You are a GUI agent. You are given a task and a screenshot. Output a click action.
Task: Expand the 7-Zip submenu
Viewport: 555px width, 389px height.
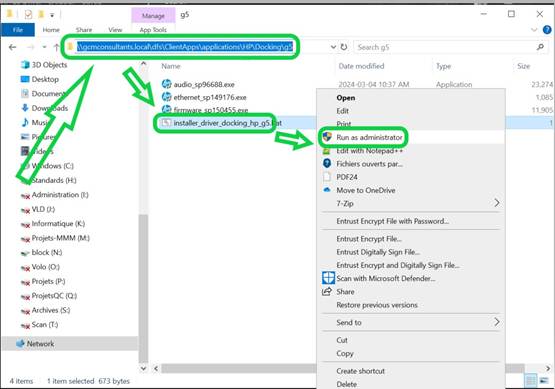(x=411, y=204)
